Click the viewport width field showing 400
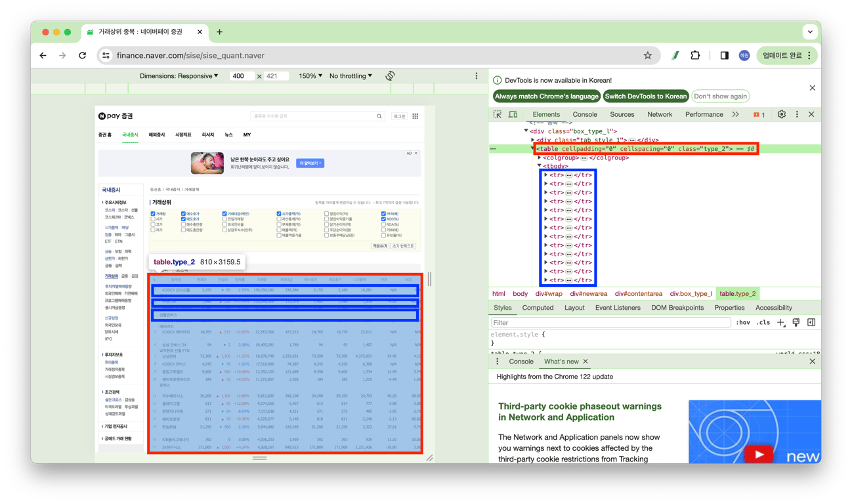This screenshot has width=852, height=504. pos(242,76)
